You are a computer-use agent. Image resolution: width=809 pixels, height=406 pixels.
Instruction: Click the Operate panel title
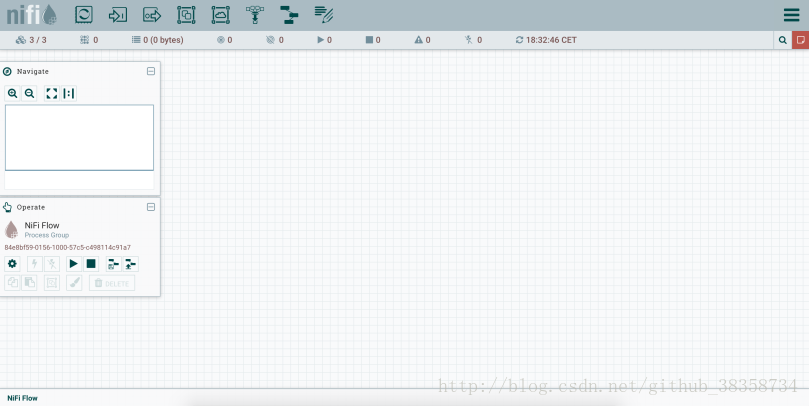pos(31,207)
